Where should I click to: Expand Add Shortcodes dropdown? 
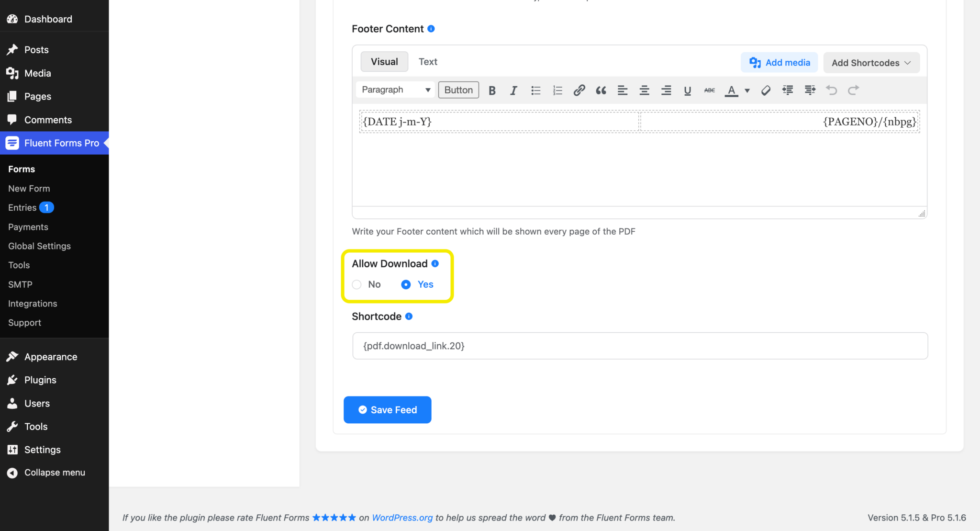tap(871, 63)
